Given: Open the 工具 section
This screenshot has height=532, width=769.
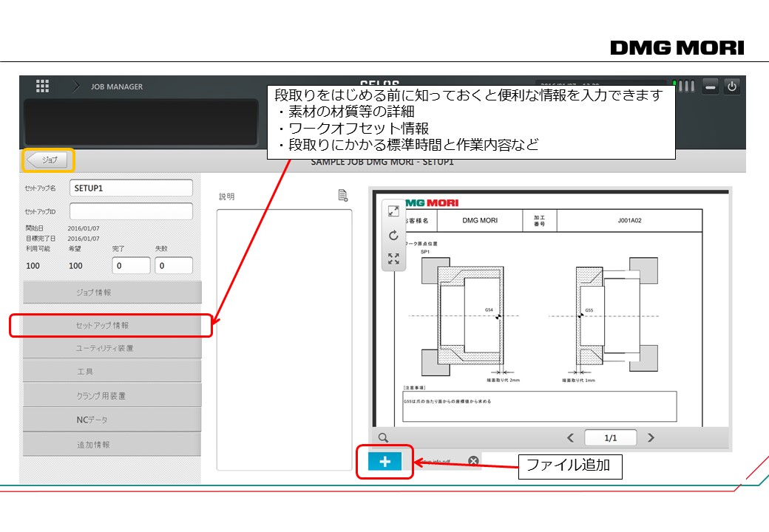Looking at the screenshot, I should (x=112, y=372).
